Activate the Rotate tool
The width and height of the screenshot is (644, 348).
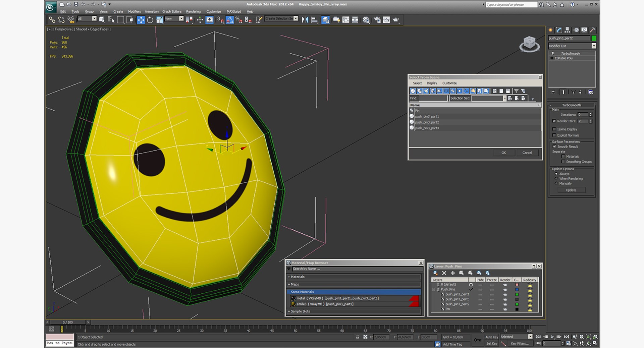click(x=150, y=20)
